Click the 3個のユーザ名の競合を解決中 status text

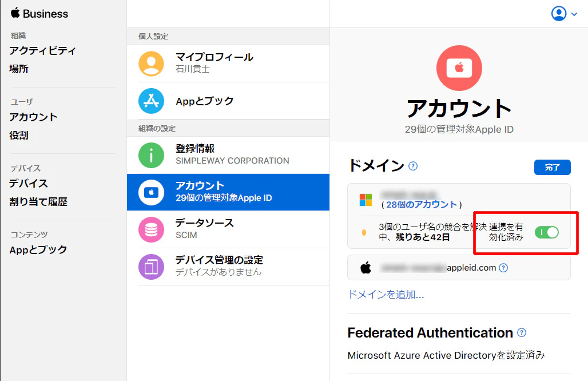pos(432,232)
